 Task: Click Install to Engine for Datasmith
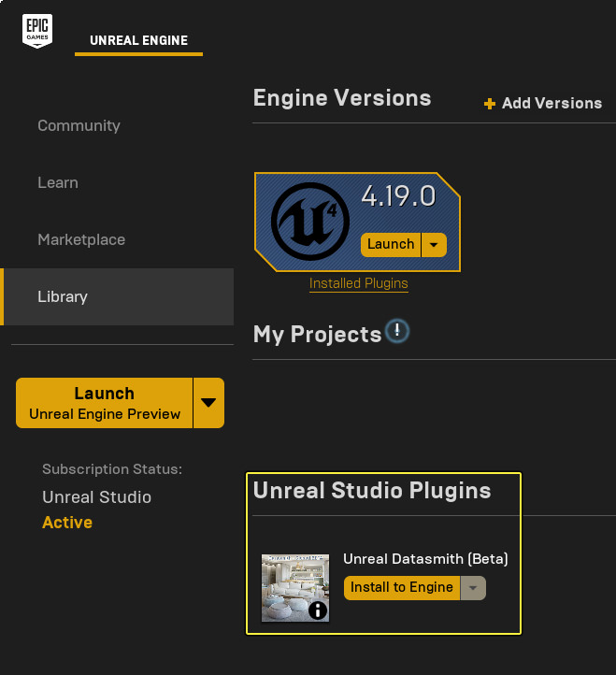402,588
